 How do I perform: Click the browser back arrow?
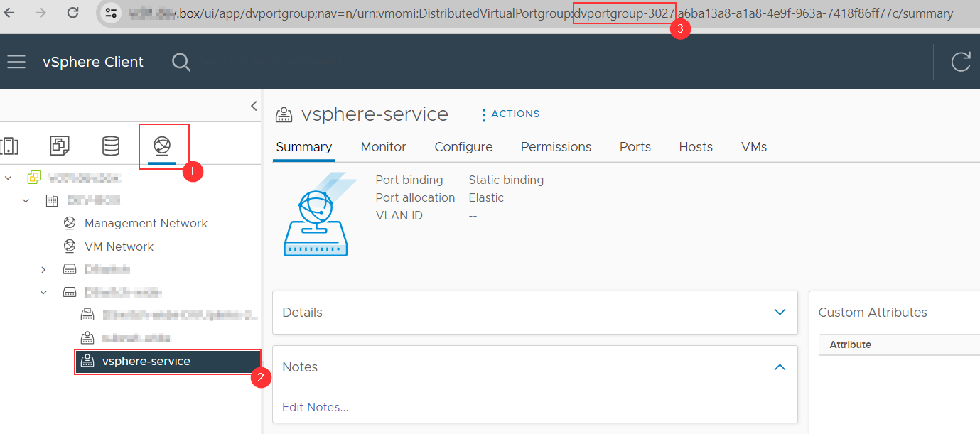[10, 13]
